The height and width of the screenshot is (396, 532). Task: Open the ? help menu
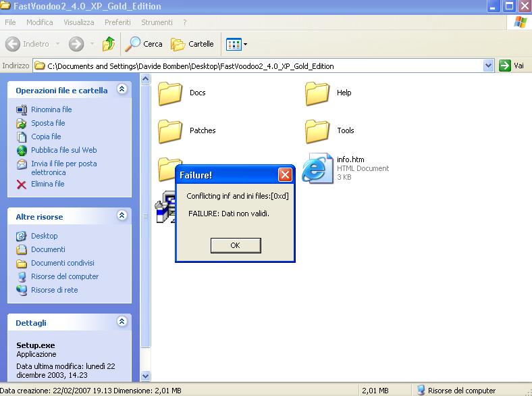point(184,22)
